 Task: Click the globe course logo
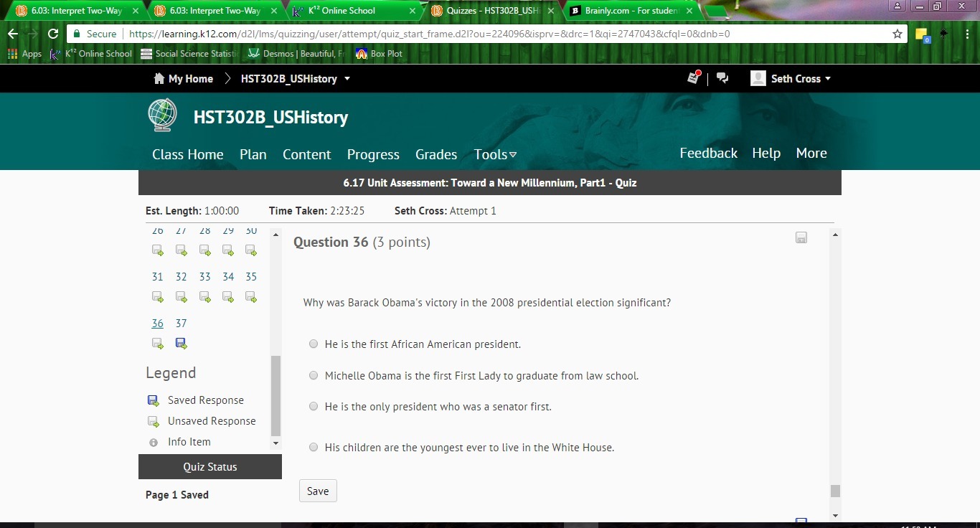162,115
